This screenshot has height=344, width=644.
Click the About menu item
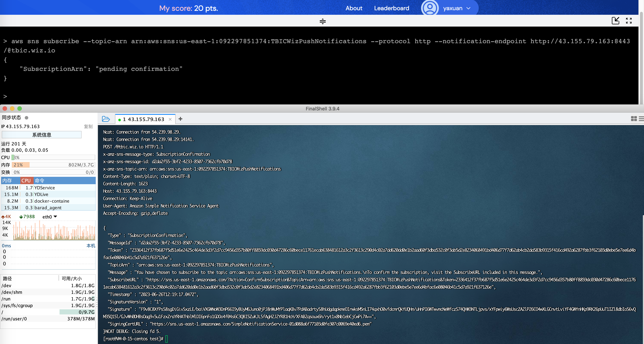click(x=354, y=7)
